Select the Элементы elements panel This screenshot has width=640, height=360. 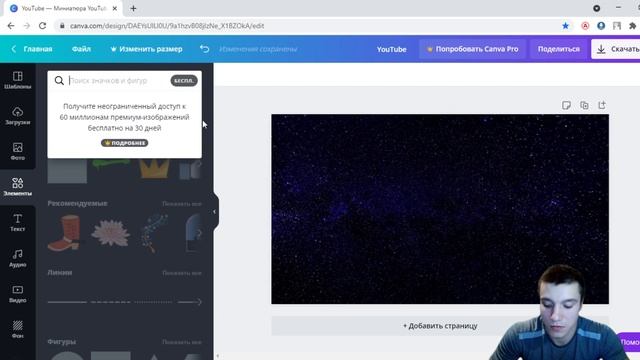coord(18,187)
